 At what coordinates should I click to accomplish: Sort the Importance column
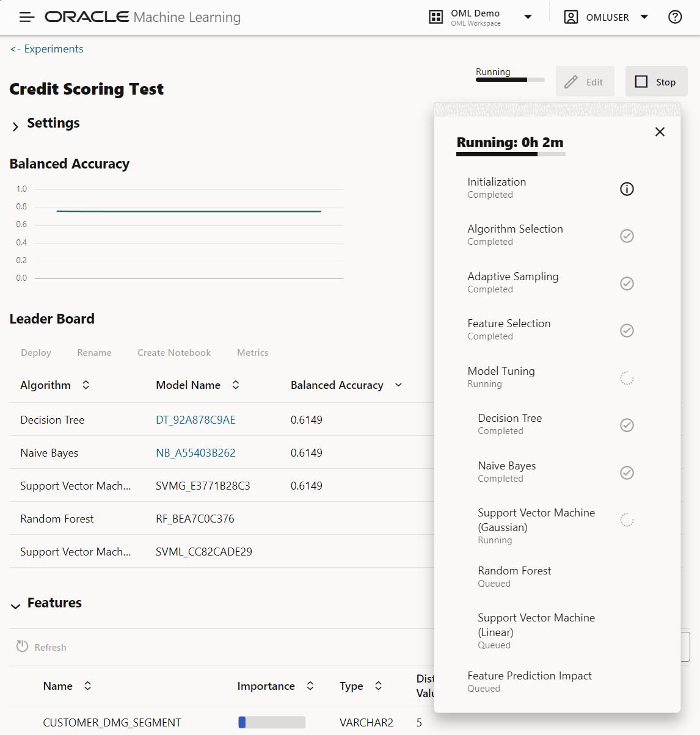pyautogui.click(x=310, y=686)
